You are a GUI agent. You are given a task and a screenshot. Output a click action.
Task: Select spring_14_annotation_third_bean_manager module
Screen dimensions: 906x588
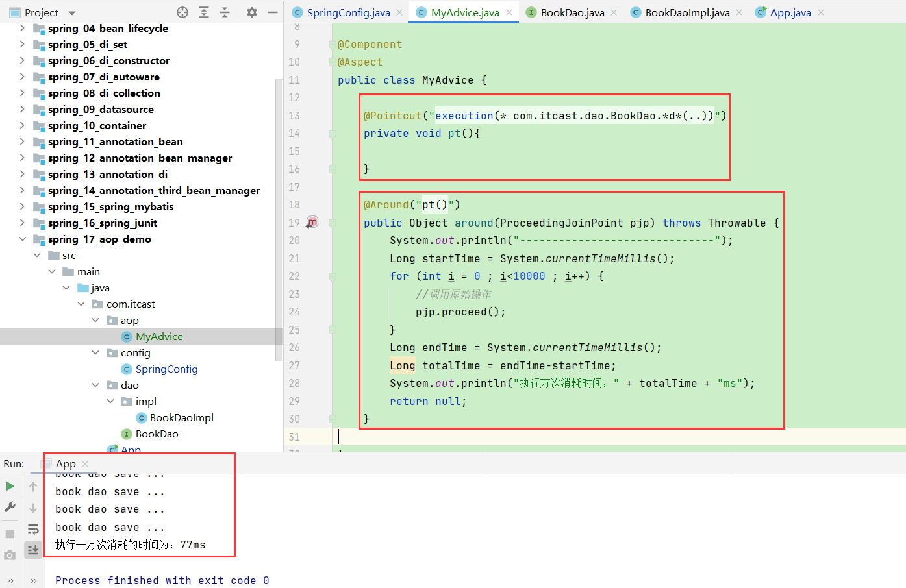point(154,190)
